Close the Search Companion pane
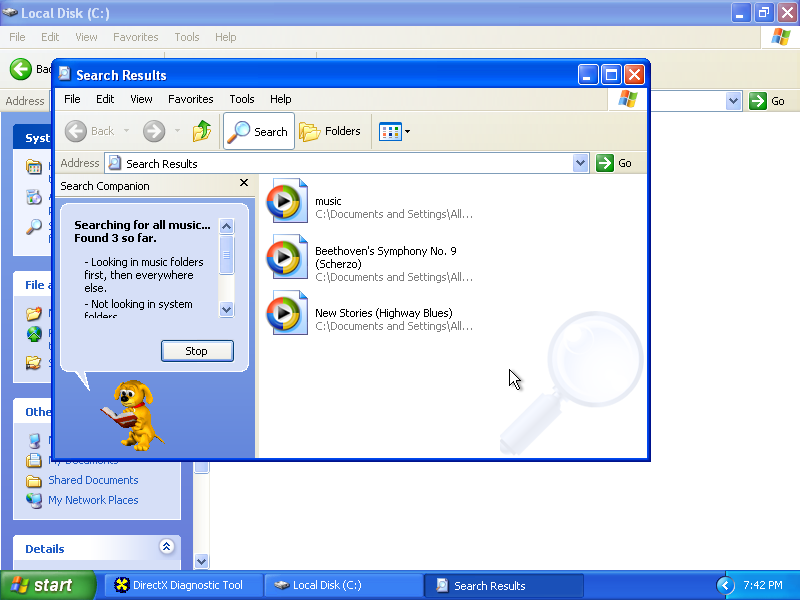Screen dimensions: 800x600 tap(244, 183)
